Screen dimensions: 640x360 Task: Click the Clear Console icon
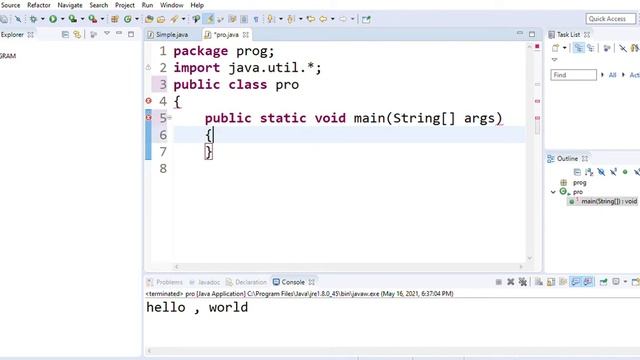(x=539, y=282)
